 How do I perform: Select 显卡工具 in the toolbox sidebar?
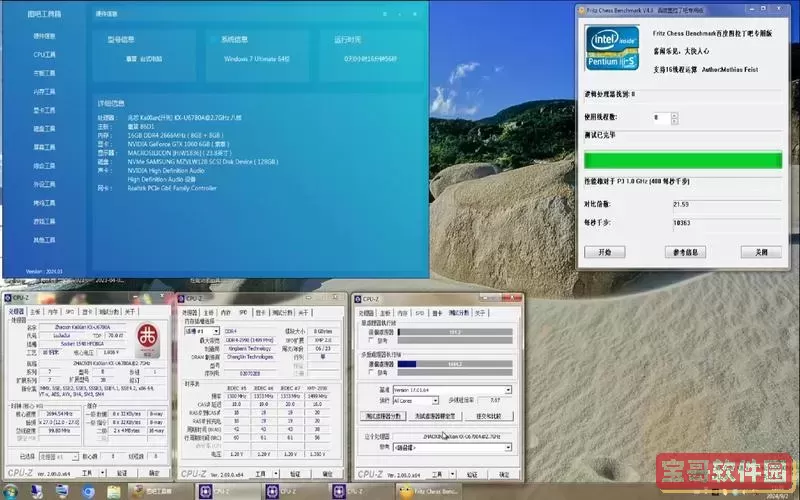(x=44, y=110)
